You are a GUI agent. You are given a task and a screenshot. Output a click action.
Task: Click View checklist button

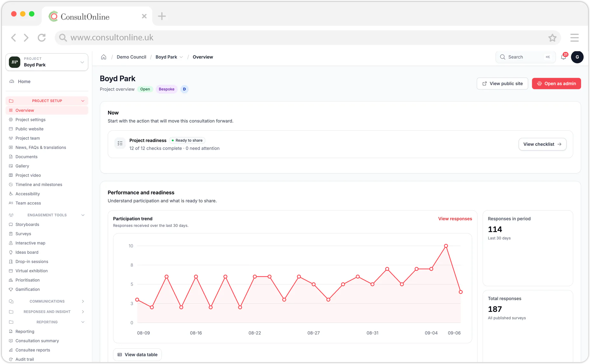[542, 144]
